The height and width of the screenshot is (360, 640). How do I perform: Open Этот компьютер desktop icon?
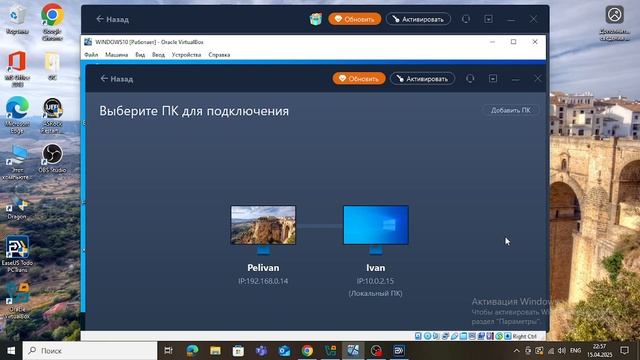pos(17,162)
